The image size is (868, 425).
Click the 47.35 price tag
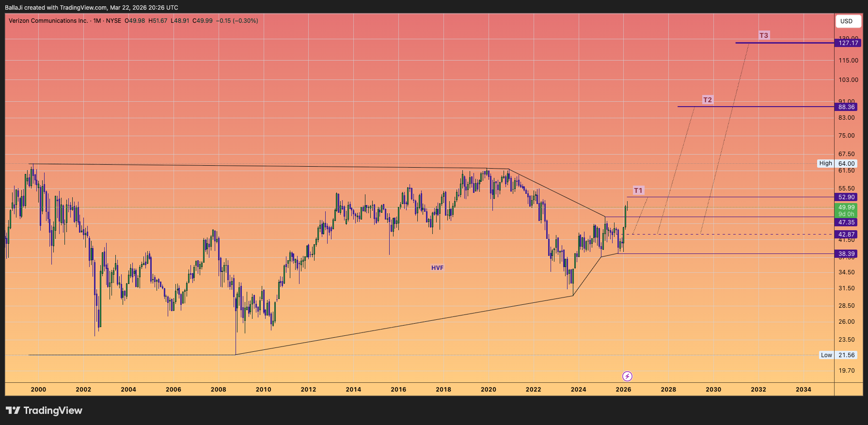pos(846,222)
